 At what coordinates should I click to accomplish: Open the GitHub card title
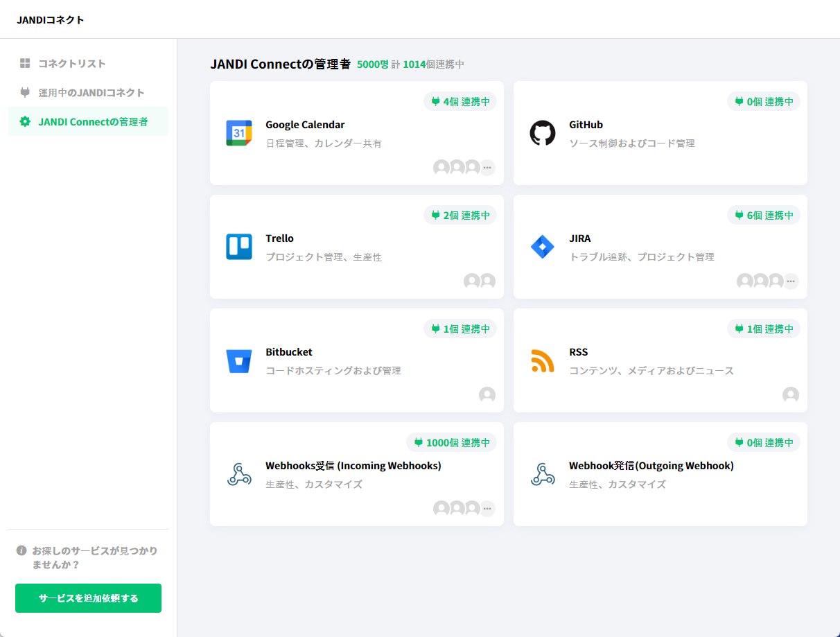tap(586, 125)
